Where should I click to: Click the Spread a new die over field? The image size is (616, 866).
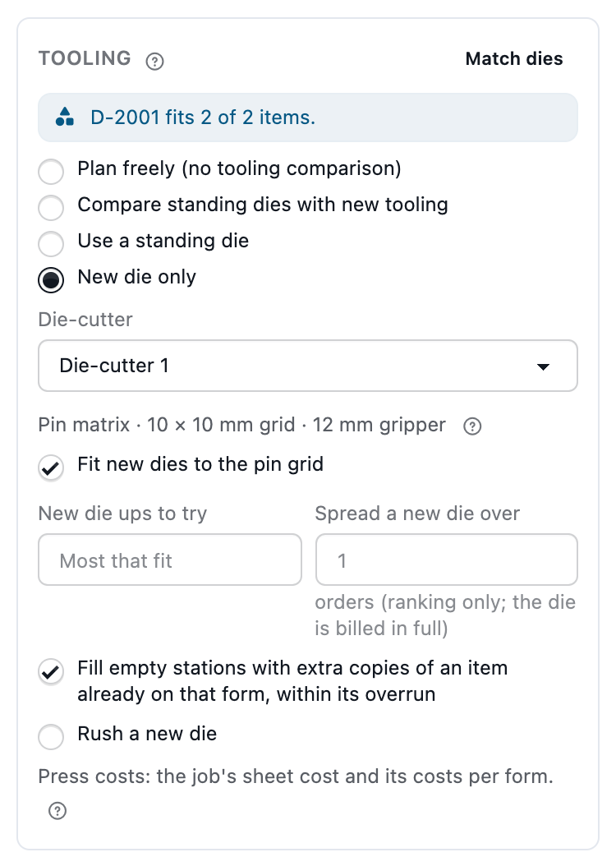point(447,560)
